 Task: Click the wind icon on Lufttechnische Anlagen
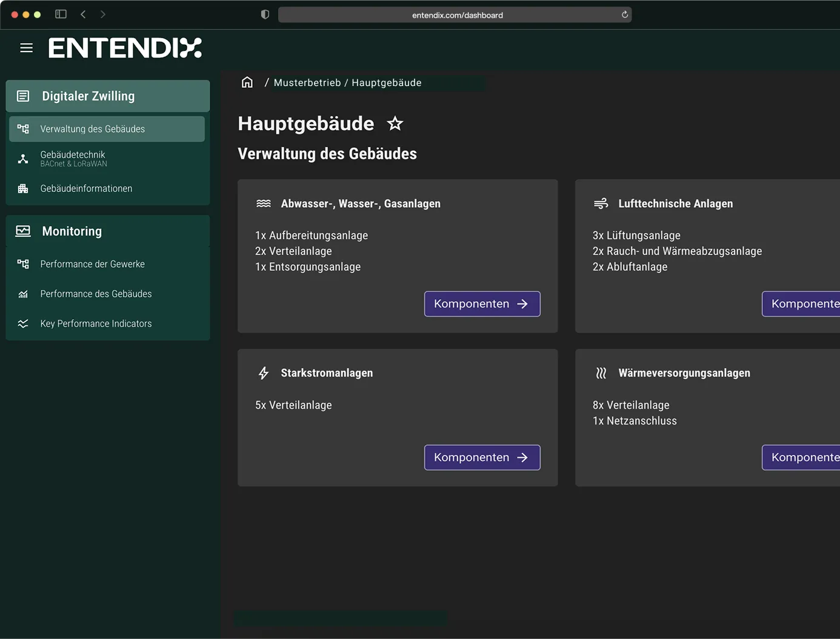pyautogui.click(x=601, y=204)
